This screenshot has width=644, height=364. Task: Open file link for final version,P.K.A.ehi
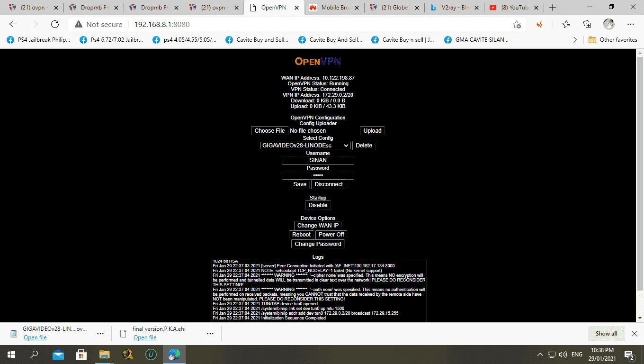coord(145,337)
